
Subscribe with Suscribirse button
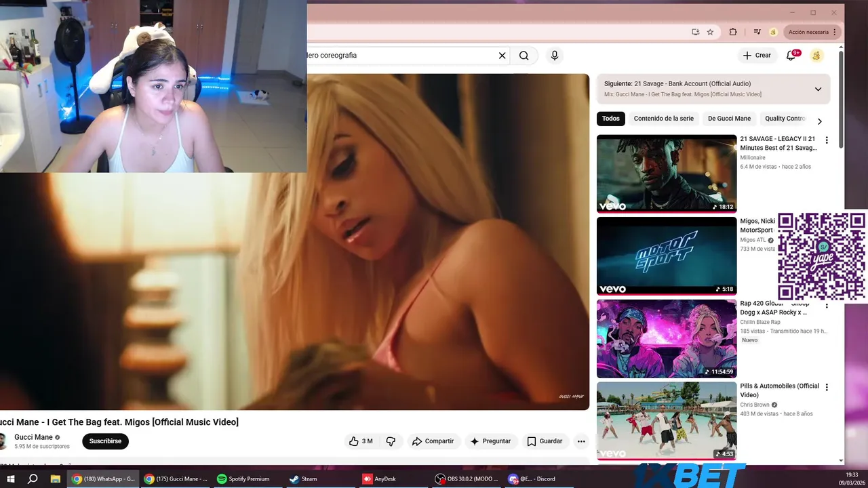(x=105, y=441)
